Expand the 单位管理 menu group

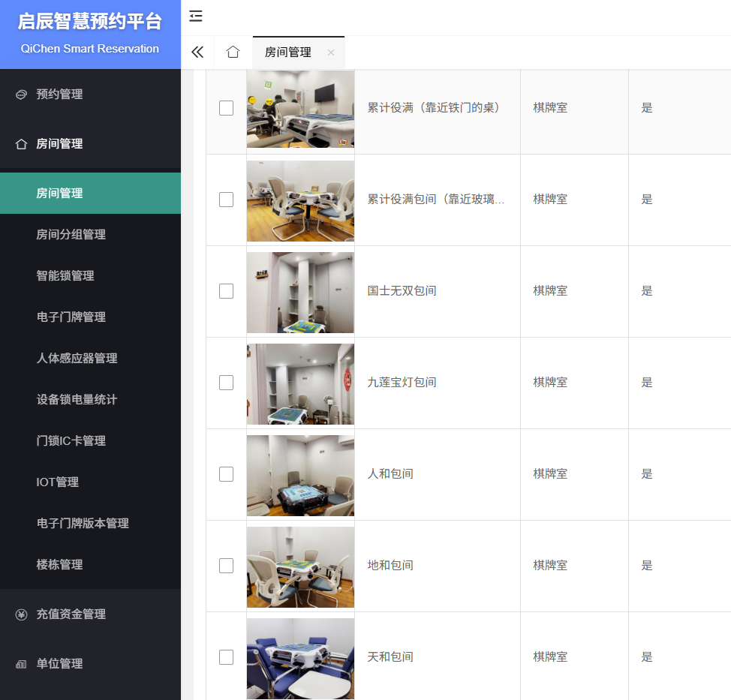pyautogui.click(x=91, y=664)
